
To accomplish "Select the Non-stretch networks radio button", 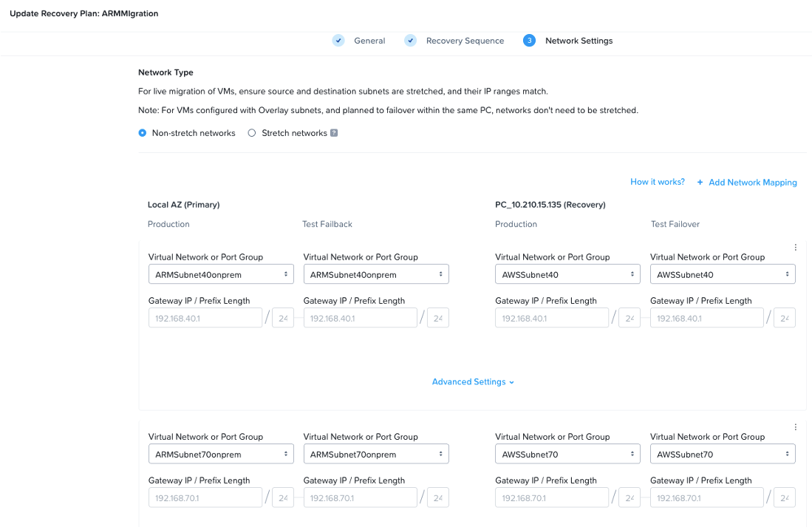I will pyautogui.click(x=143, y=133).
